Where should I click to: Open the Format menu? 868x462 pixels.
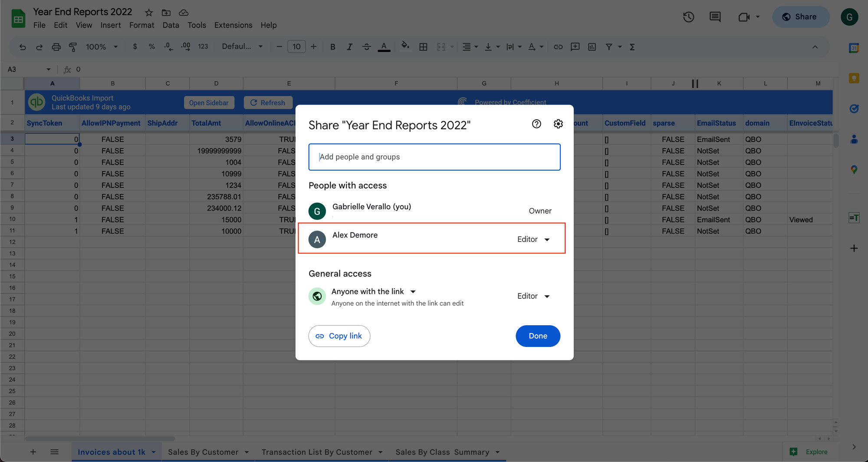(x=141, y=25)
